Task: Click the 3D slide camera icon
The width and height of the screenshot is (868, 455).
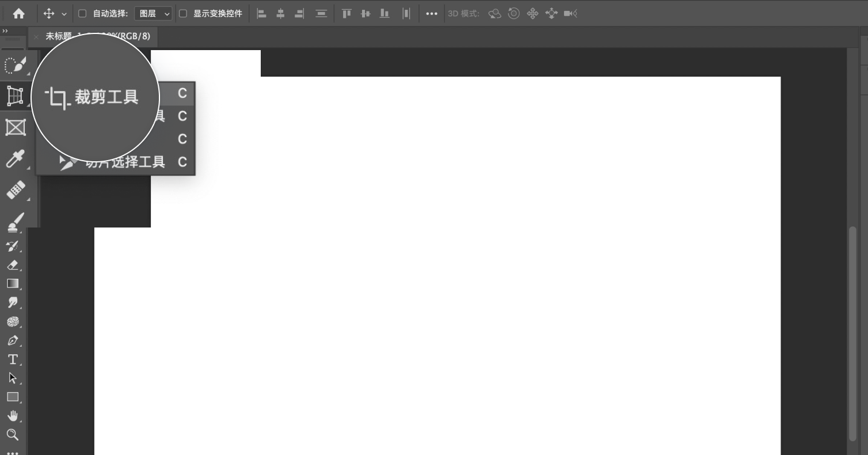Action: (x=551, y=14)
